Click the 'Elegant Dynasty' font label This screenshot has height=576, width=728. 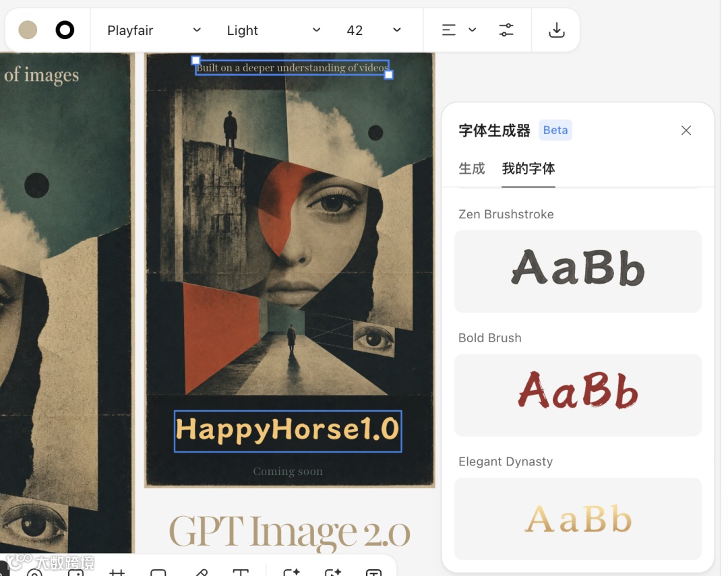[x=506, y=461]
